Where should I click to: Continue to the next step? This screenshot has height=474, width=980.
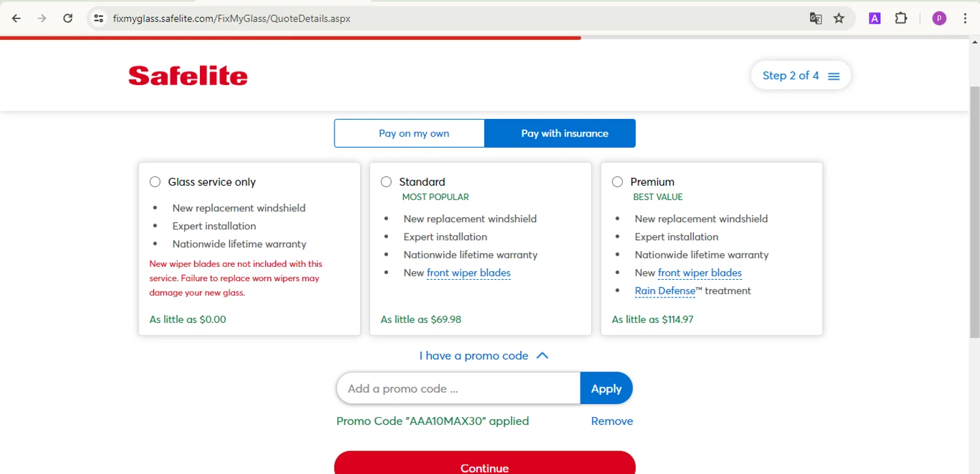pyautogui.click(x=485, y=463)
